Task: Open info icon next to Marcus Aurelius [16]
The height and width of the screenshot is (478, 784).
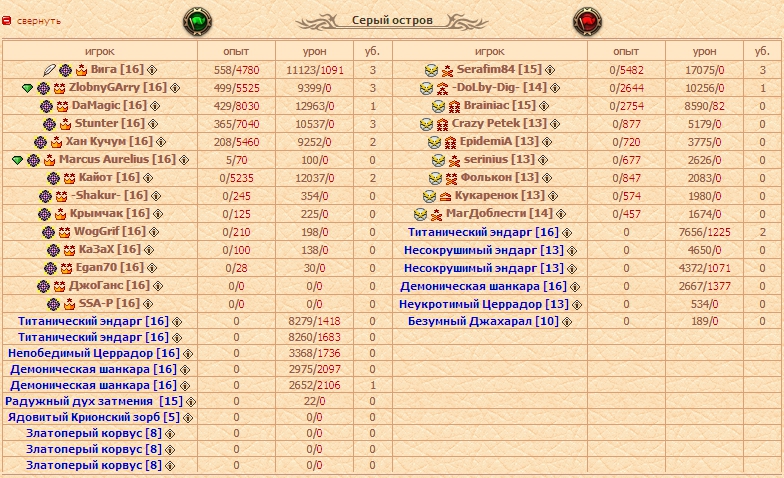Action: coord(184,160)
